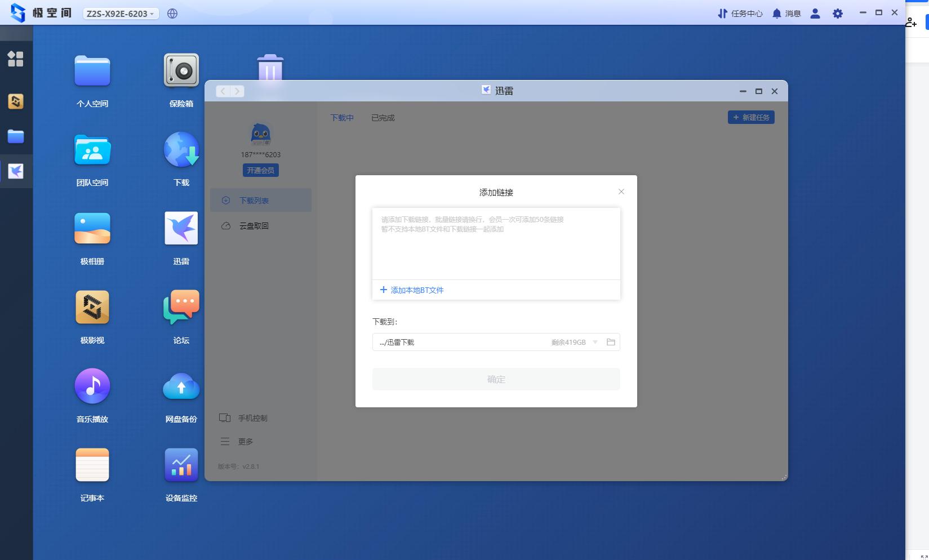
Task: Expand the download location dropdown arrow
Action: click(595, 342)
